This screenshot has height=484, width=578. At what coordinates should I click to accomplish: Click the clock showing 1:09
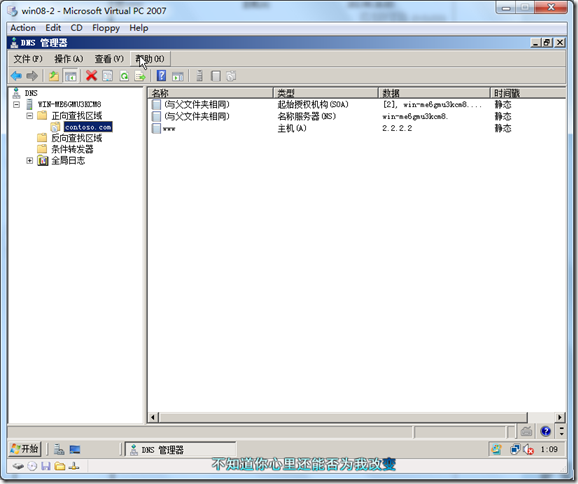click(549, 449)
